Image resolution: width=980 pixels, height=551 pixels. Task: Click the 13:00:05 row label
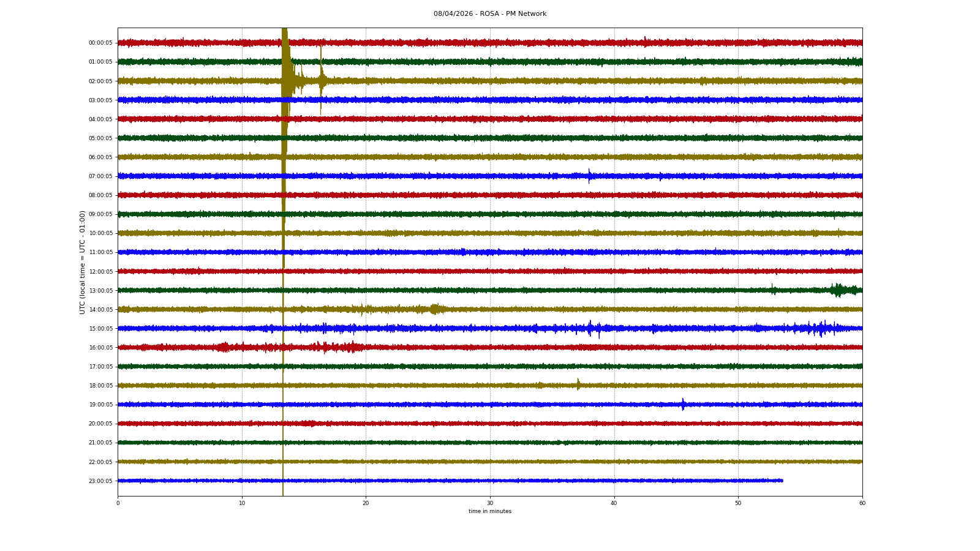click(100, 291)
